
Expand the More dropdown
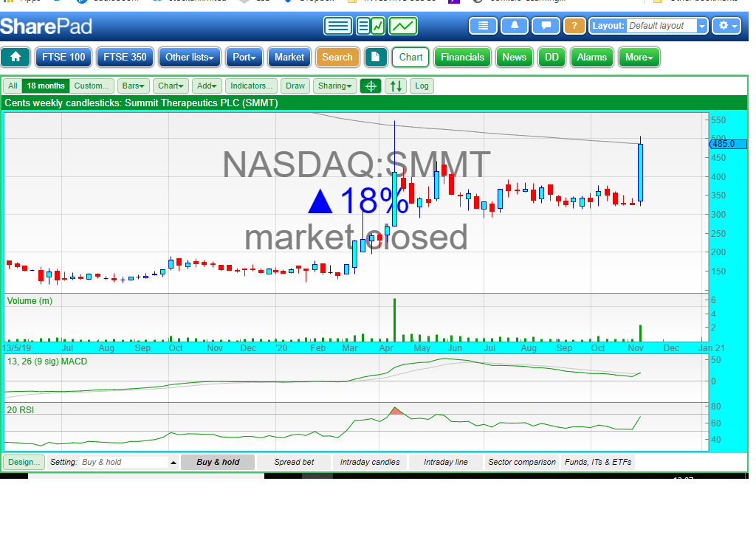(x=639, y=57)
